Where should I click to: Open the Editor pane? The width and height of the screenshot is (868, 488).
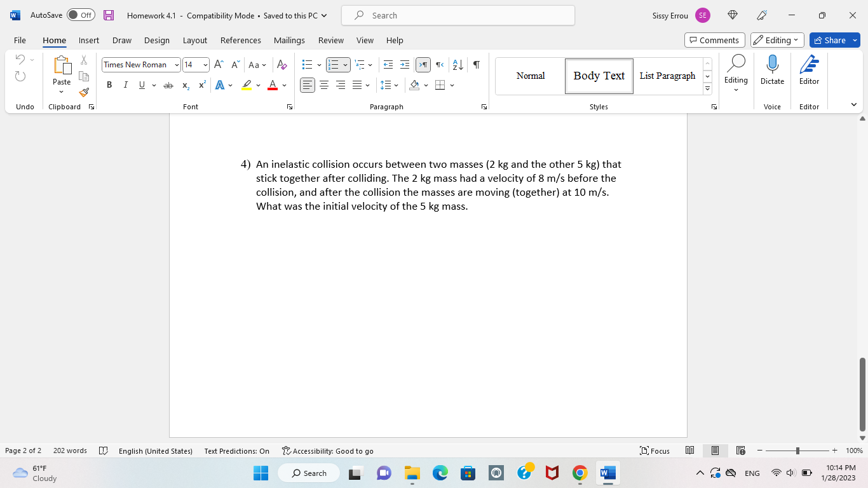(809, 70)
